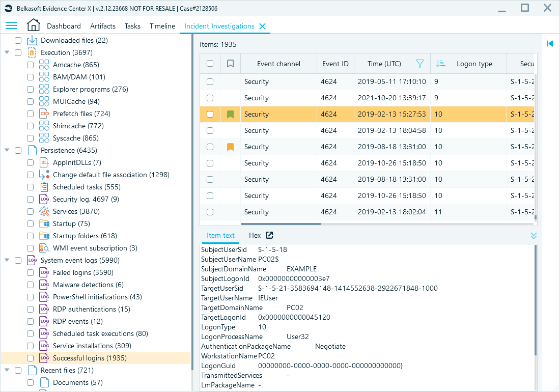Check the box for 2019-05-11 17:10:10 row
The width and height of the screenshot is (560, 392).
210,82
